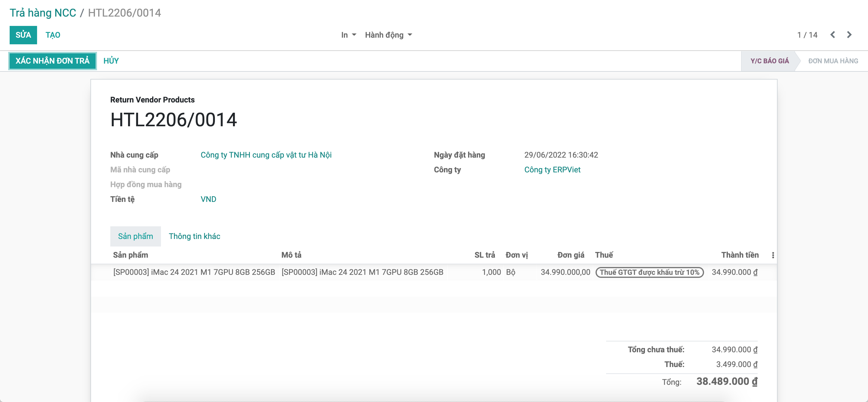Click the Đơn giá column header
This screenshot has width=868, height=402.
(x=571, y=255)
